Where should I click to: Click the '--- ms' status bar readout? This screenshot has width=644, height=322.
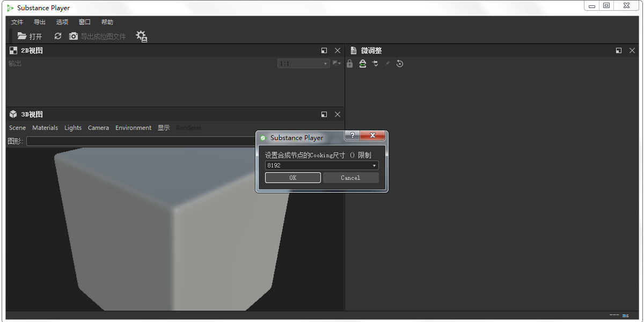(x=619, y=316)
